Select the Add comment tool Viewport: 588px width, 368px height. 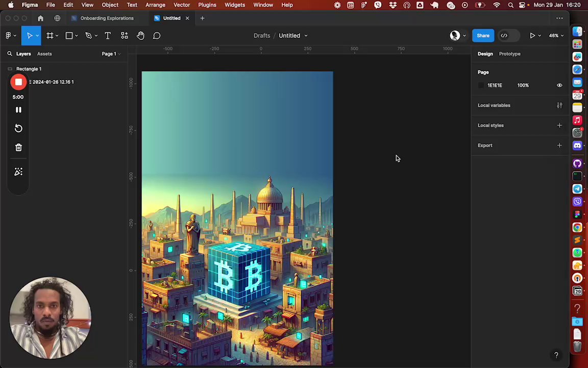point(157,36)
